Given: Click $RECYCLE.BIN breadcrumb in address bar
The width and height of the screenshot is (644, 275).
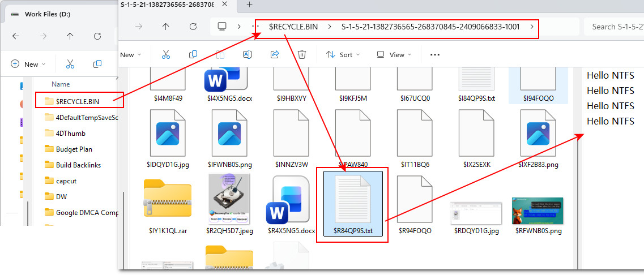Looking at the screenshot, I should [x=293, y=27].
